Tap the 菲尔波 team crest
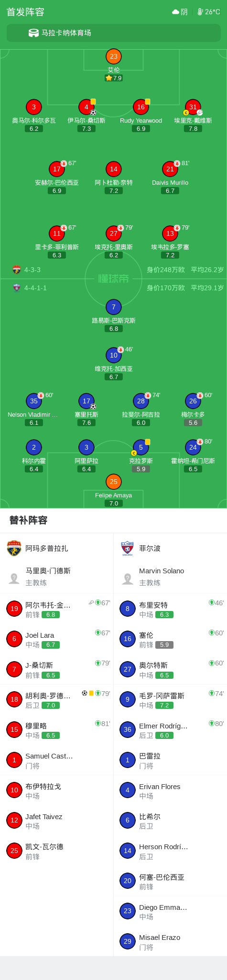This screenshot has width=227, height=980. pos(128,548)
